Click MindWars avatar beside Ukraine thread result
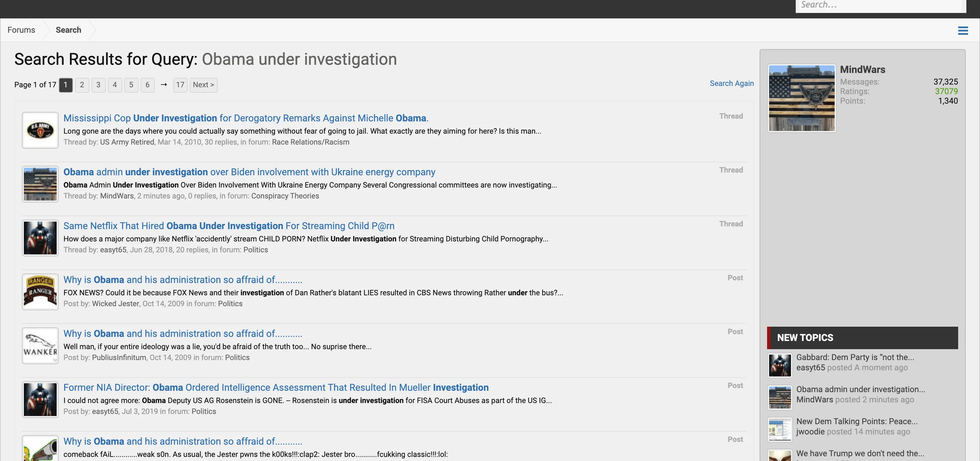 coord(40,184)
